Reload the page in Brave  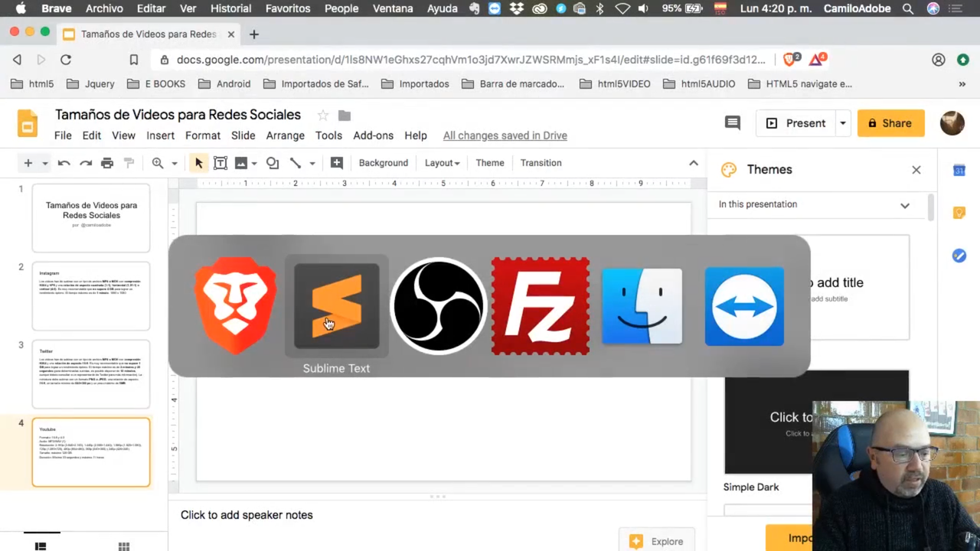(66, 60)
